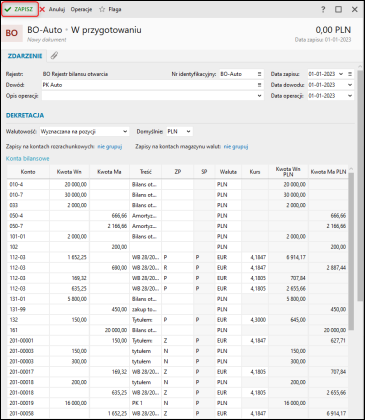The image size is (365, 420).
Task: Select account 101-01 row
Action: click(x=177, y=236)
